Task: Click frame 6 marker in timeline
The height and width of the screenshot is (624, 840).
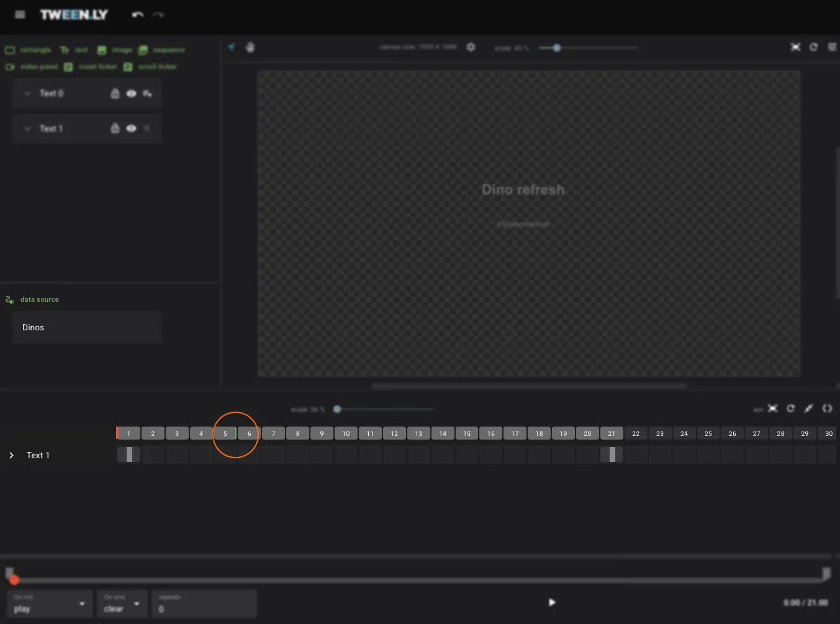Action: (249, 433)
